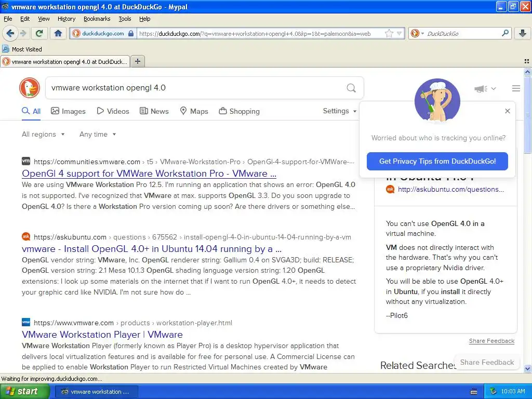Click the privacy popup mascot illustration
The image size is (532, 399).
pyautogui.click(x=437, y=101)
